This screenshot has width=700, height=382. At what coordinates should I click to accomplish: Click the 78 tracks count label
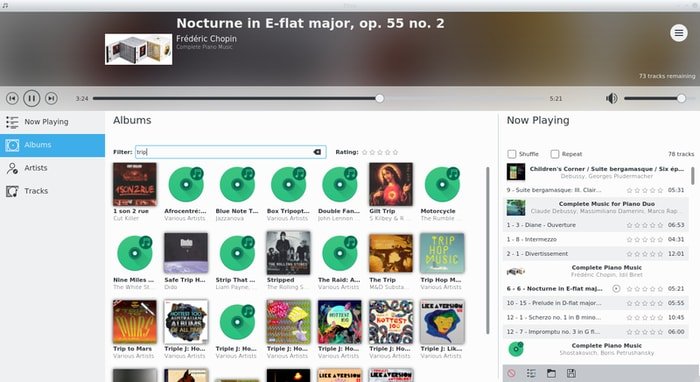681,154
